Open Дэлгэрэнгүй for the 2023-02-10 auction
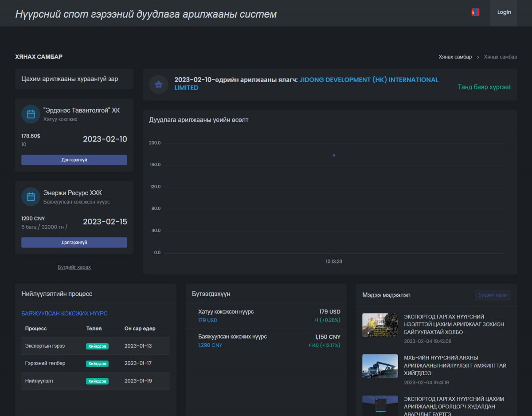 tap(74, 160)
